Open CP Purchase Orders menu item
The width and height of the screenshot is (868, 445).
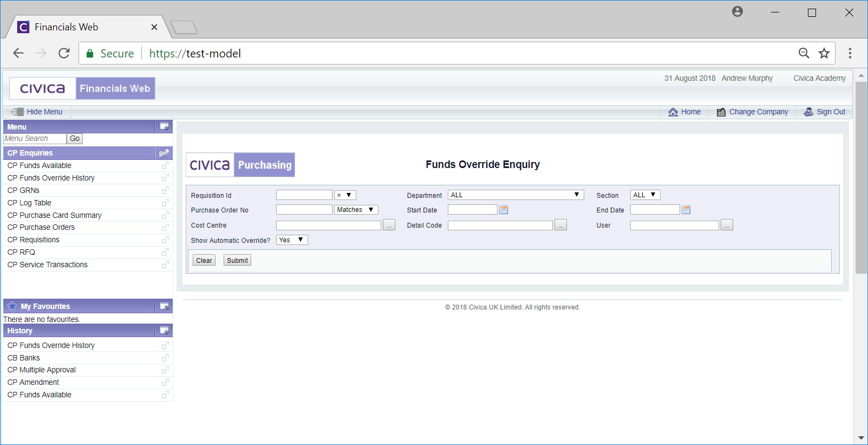41,227
